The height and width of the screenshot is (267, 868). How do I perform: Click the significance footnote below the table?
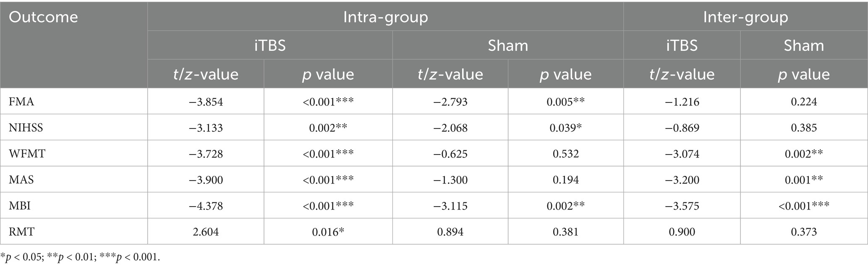click(x=80, y=257)
